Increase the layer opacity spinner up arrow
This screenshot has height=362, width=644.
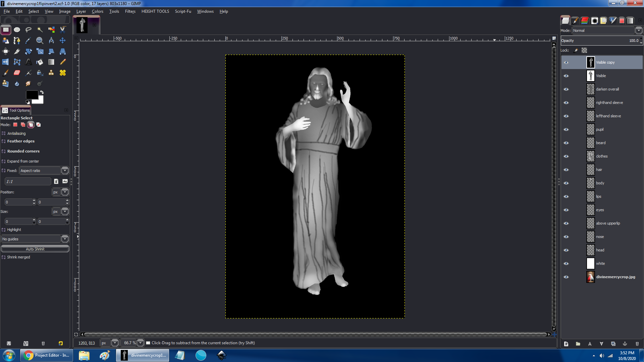(x=641, y=39)
